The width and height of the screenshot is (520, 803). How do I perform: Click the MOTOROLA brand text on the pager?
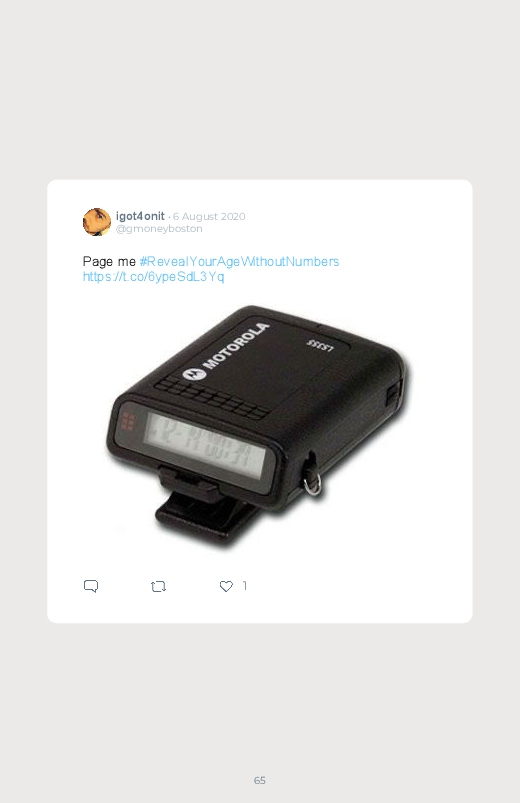pyautogui.click(x=237, y=346)
